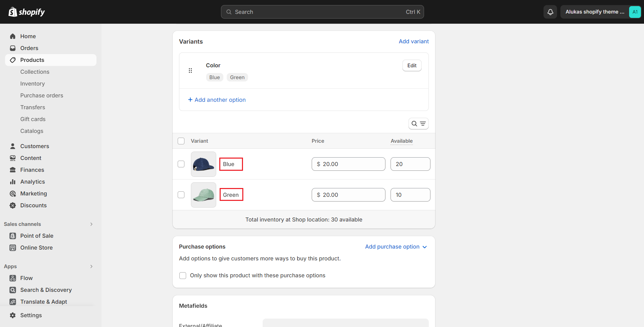
Task: Click the Analytics chart icon
Action: point(13,182)
